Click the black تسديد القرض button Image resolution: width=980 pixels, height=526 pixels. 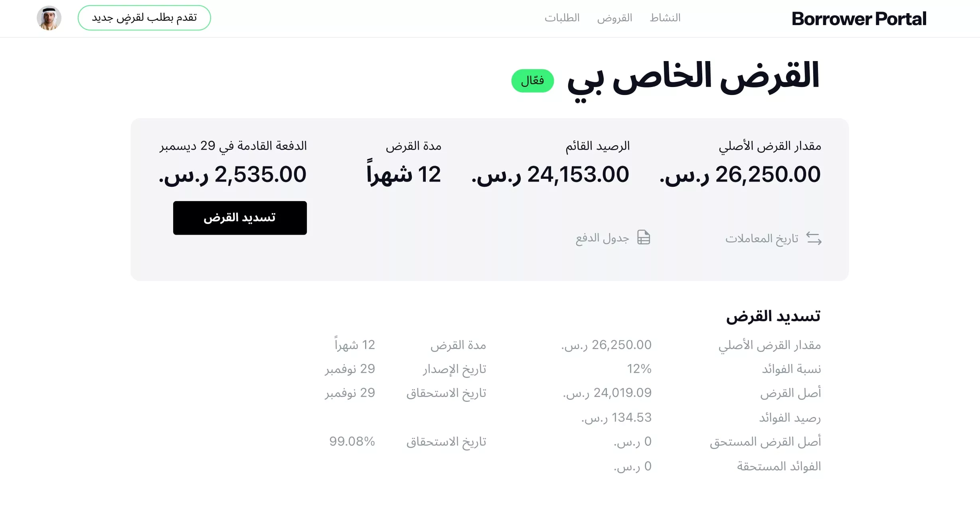click(240, 218)
